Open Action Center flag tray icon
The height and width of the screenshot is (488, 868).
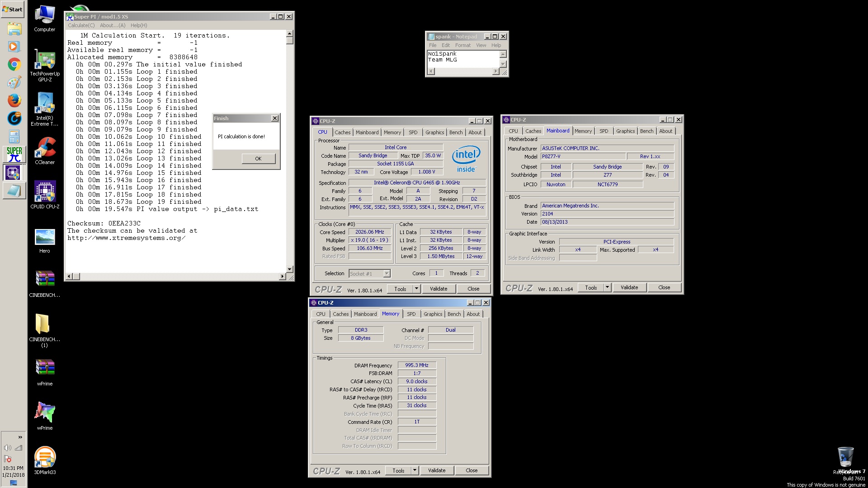pos(8,459)
